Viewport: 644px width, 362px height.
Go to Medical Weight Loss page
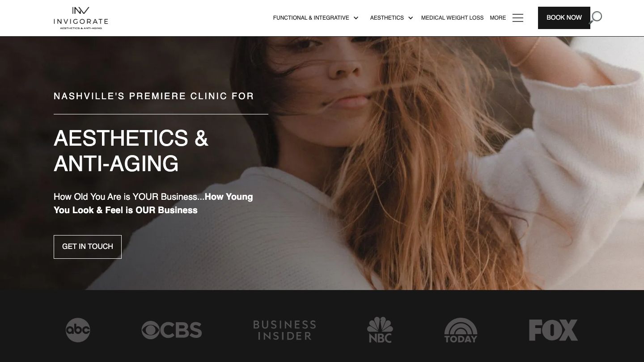(452, 18)
